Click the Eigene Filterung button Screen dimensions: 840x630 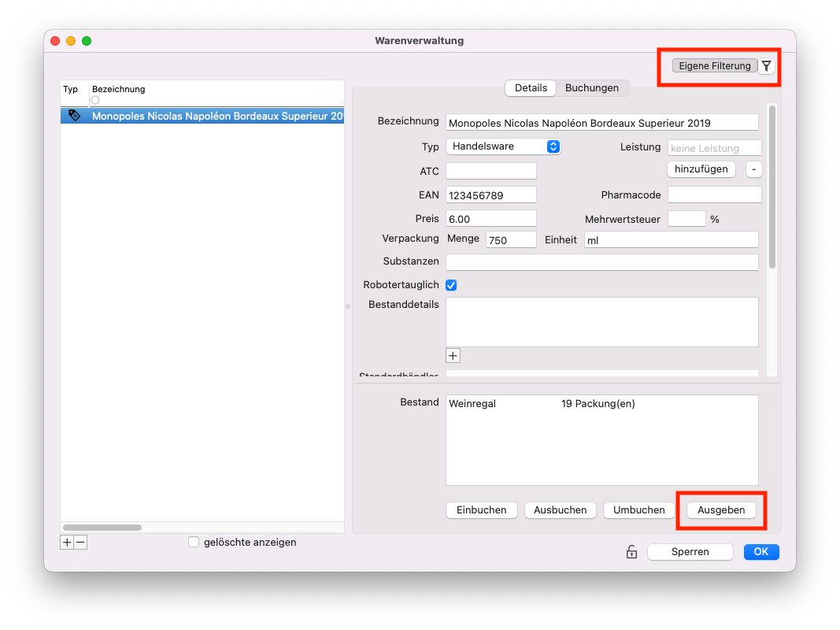(x=715, y=66)
